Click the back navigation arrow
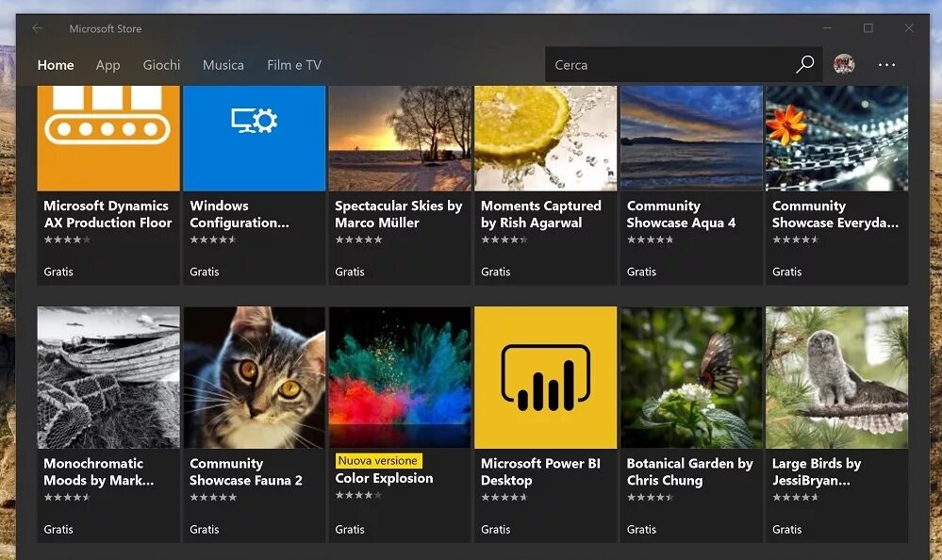The height and width of the screenshot is (560, 942). (36, 27)
